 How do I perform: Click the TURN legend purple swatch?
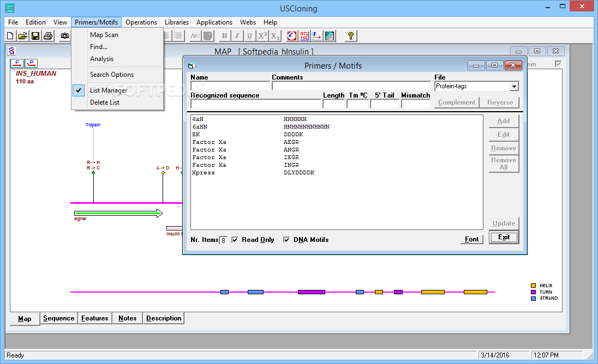pos(533,292)
